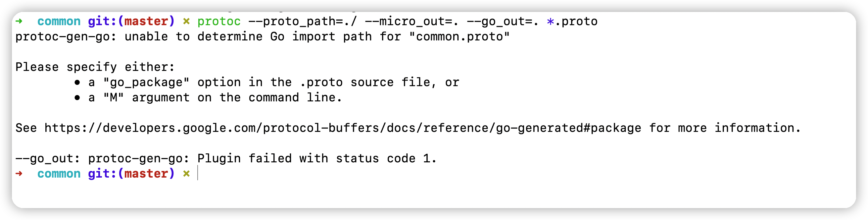868x220 pixels.
Task: Click the blue asterisk wildcard before .proto
Action: click(x=550, y=22)
